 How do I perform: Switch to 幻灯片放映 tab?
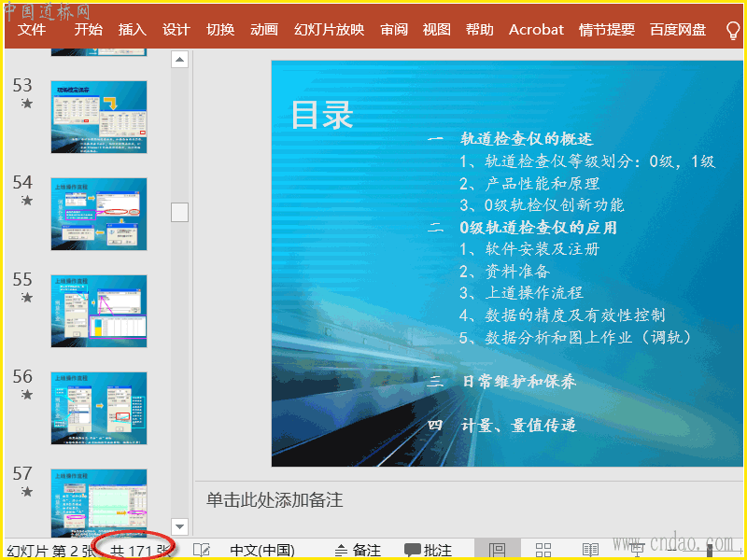(330, 30)
